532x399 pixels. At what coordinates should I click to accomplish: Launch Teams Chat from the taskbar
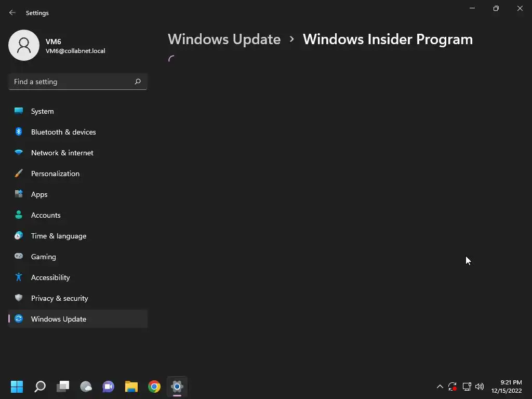pos(108,387)
